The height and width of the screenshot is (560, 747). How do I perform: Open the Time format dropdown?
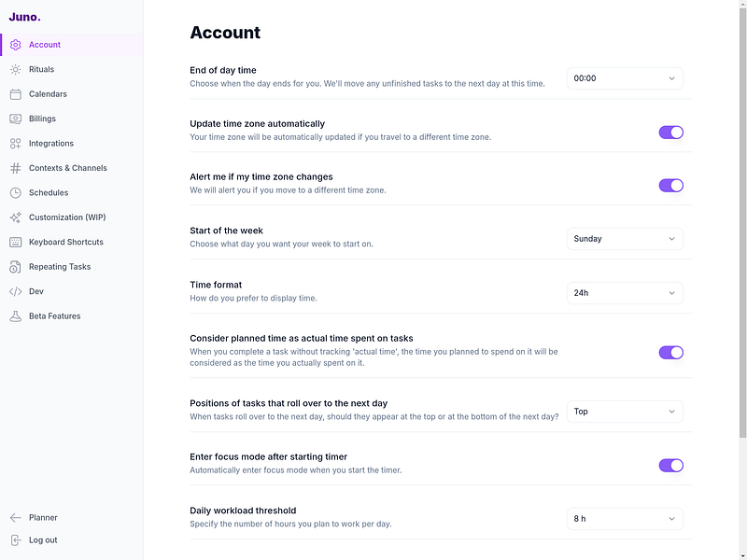tap(625, 293)
